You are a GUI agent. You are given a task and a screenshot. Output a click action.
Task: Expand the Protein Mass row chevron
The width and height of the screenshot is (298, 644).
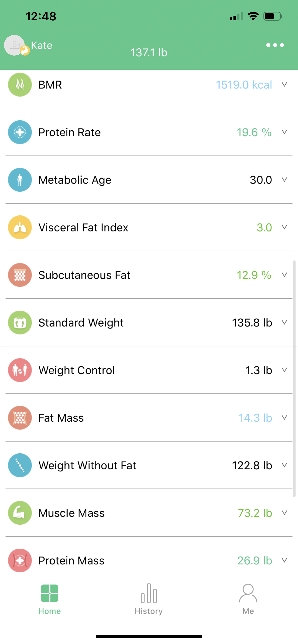tap(284, 560)
